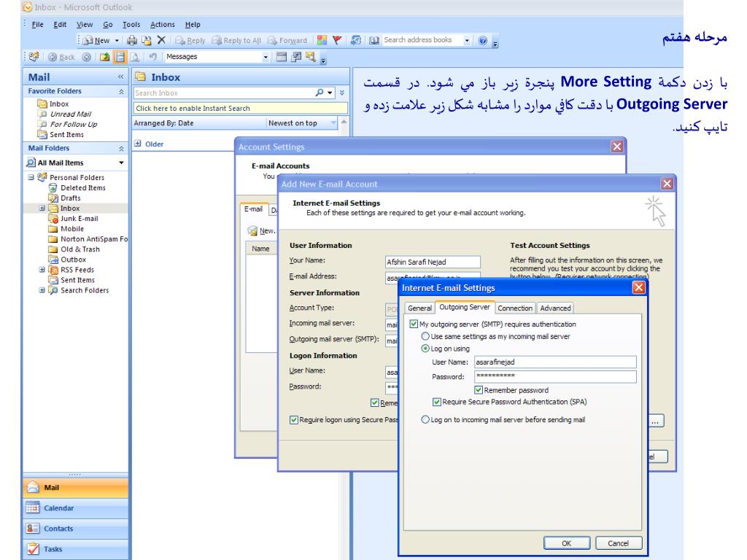Click the Categorize color grid icon
This screenshot has width=747, height=560.
[x=322, y=41]
